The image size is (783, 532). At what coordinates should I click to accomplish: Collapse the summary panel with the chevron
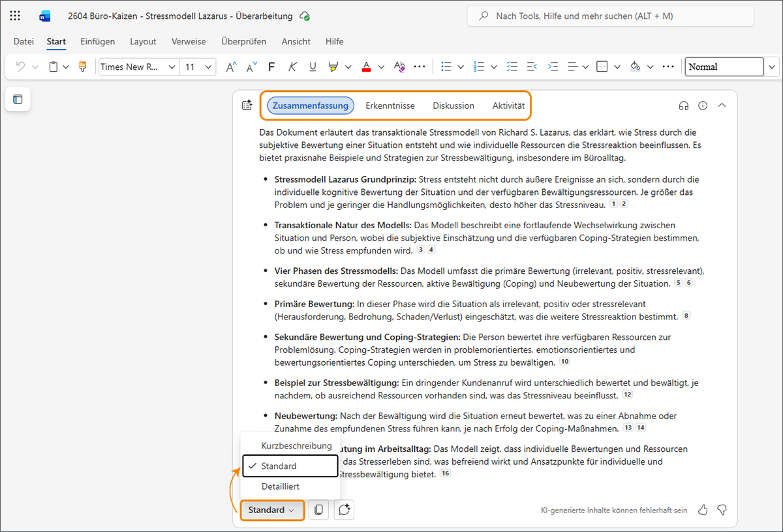[722, 106]
